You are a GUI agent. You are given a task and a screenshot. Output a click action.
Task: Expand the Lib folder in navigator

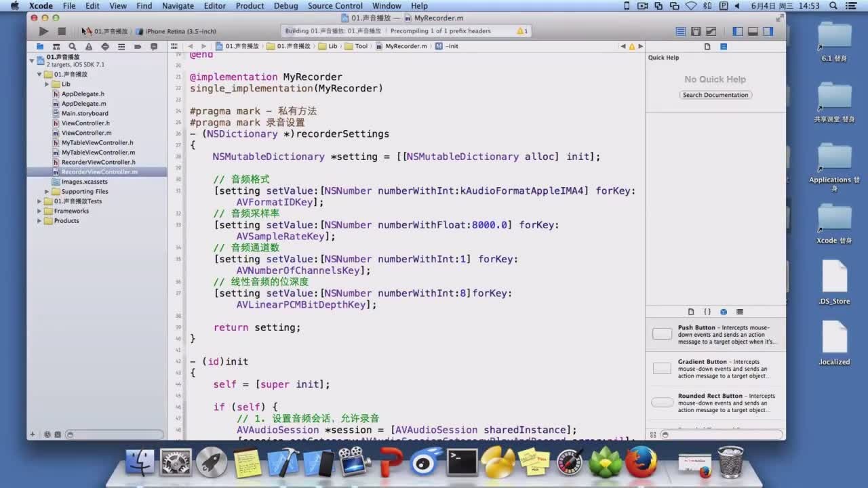click(x=47, y=84)
